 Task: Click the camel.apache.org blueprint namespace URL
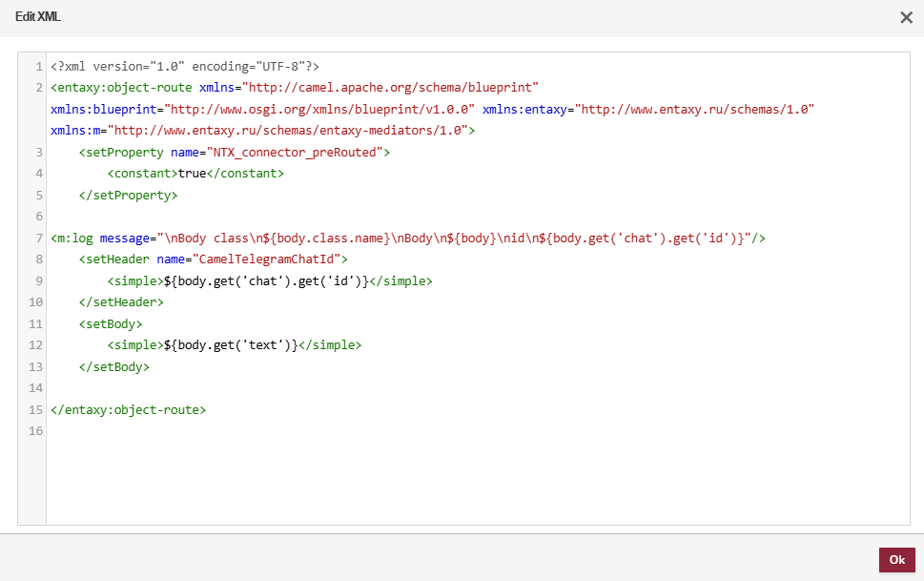pyautogui.click(x=393, y=88)
